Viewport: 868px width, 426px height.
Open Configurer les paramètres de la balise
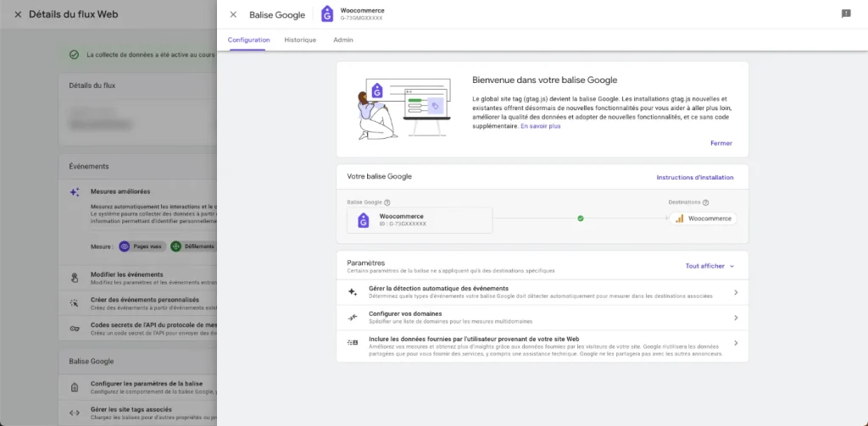(x=138, y=387)
